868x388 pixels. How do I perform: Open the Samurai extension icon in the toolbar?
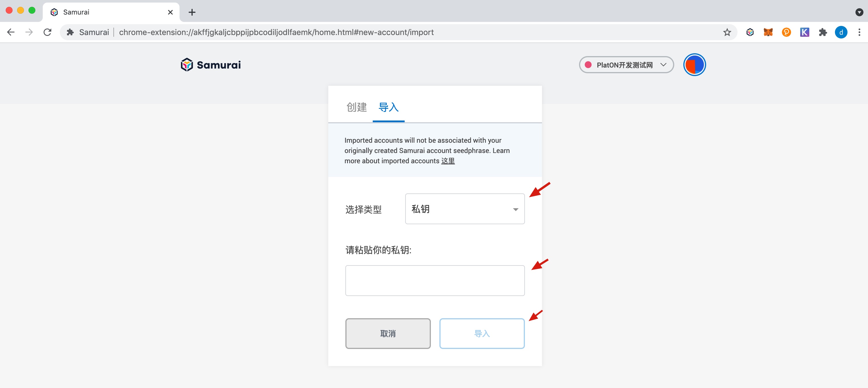pos(750,32)
